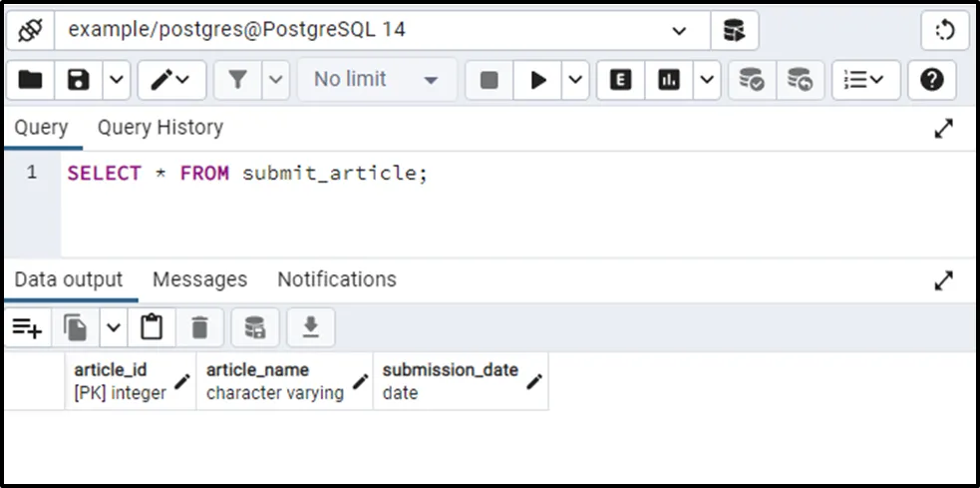This screenshot has height=488, width=980.
Task: Click the Explain Analyze chart icon
Action: (x=669, y=80)
